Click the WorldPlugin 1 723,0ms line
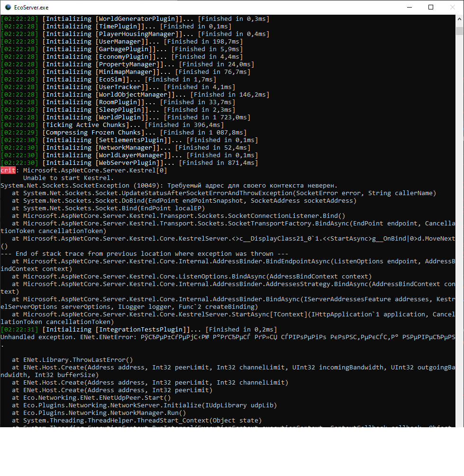Viewport: 464px width, 476px height. coord(126,117)
